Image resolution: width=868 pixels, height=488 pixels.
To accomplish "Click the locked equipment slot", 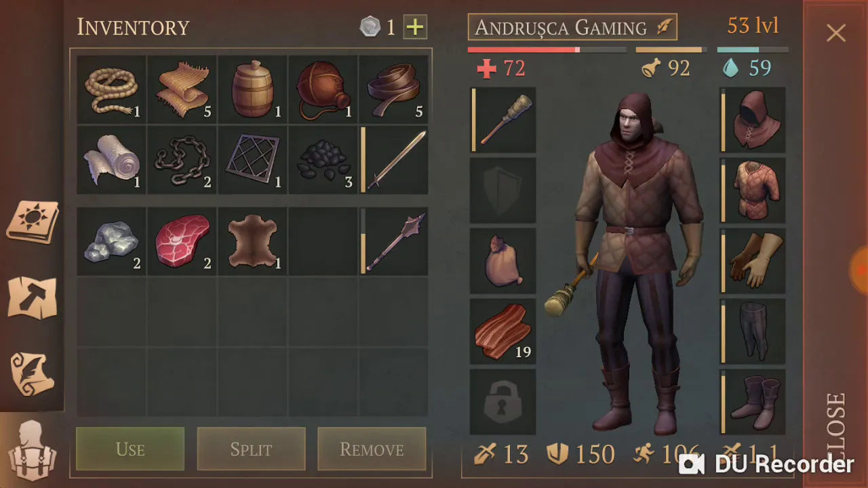I will coord(503,402).
